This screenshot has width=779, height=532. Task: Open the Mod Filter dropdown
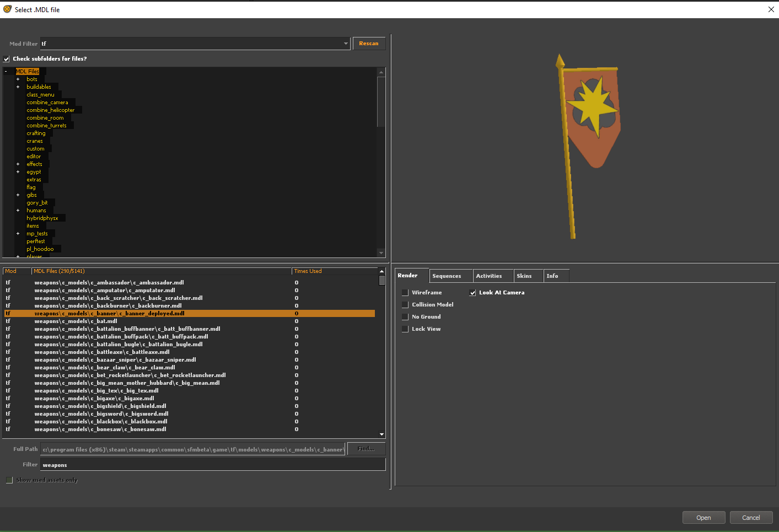(x=346, y=44)
